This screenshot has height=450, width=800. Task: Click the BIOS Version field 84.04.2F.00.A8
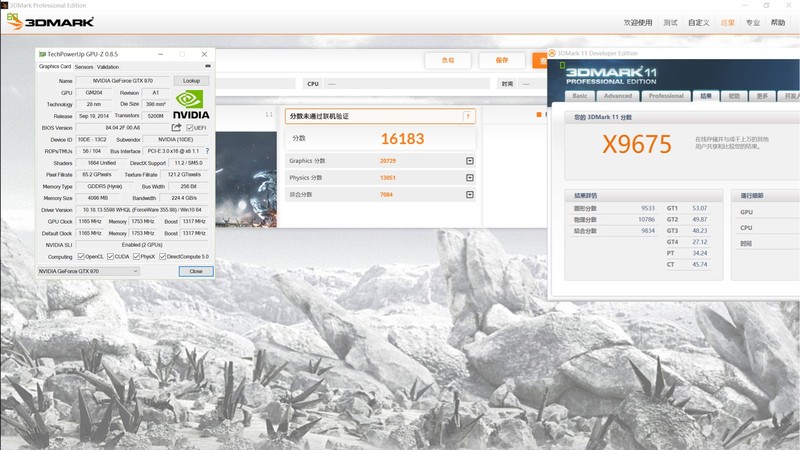tap(122, 128)
